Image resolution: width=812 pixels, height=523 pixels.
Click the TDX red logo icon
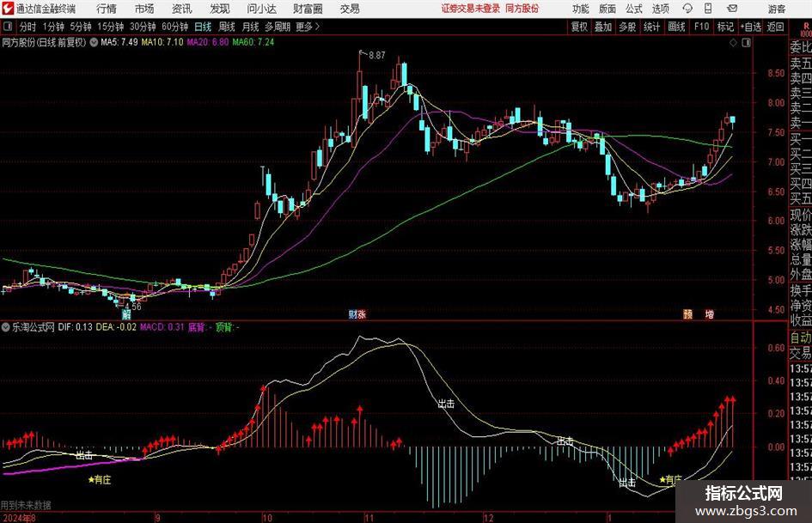pyautogui.click(x=8, y=9)
